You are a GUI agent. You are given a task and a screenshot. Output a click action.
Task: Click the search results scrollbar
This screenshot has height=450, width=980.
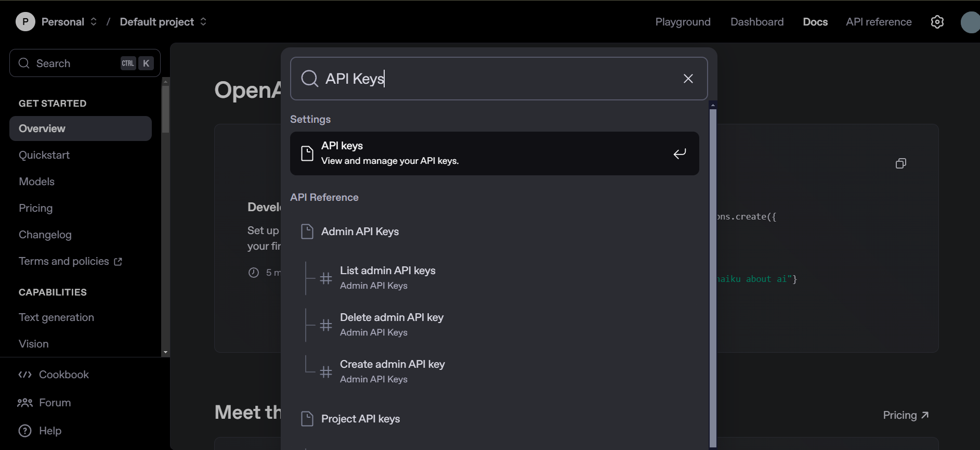pyautogui.click(x=713, y=278)
